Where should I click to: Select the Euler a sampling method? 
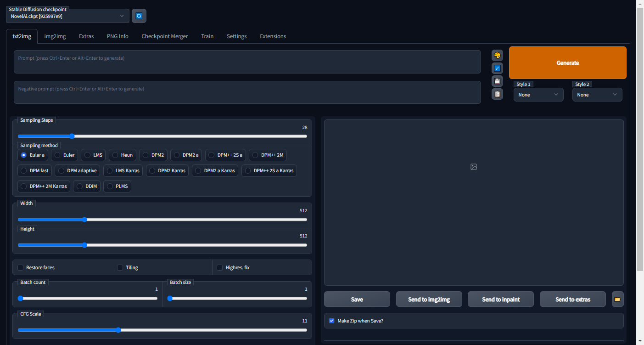pos(33,155)
